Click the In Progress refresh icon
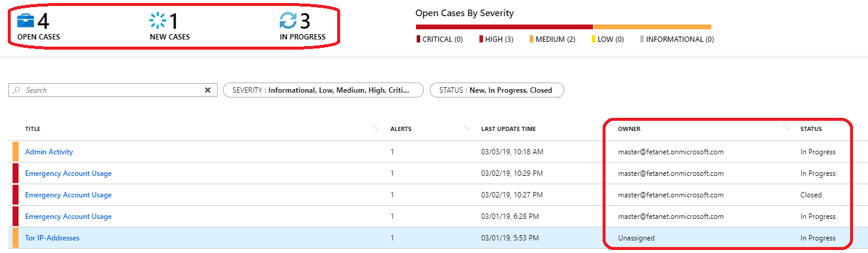Image resolution: width=868 pixels, height=253 pixels. (x=288, y=21)
